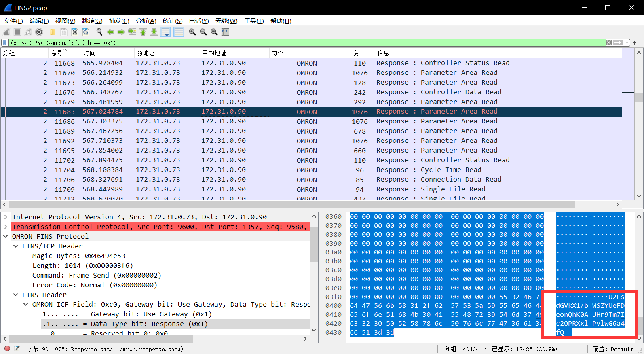
Task: Sort by 长度 column header
Action: click(359, 53)
